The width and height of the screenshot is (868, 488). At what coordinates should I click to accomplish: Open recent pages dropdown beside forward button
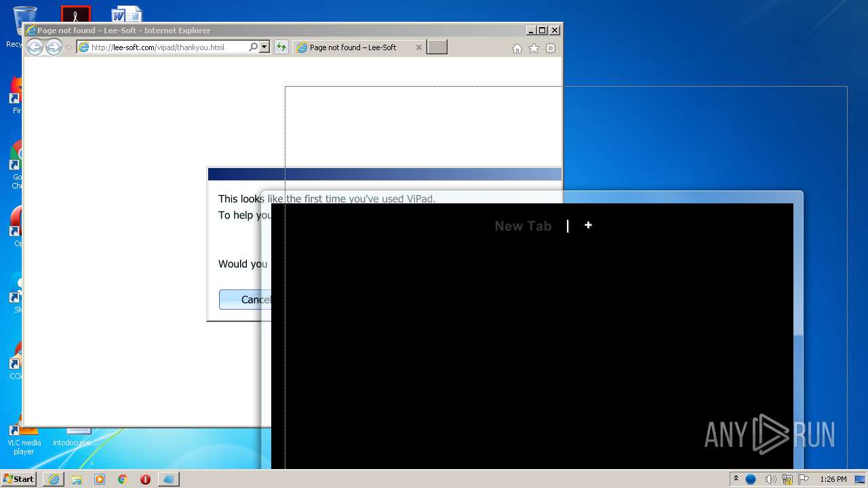point(68,47)
